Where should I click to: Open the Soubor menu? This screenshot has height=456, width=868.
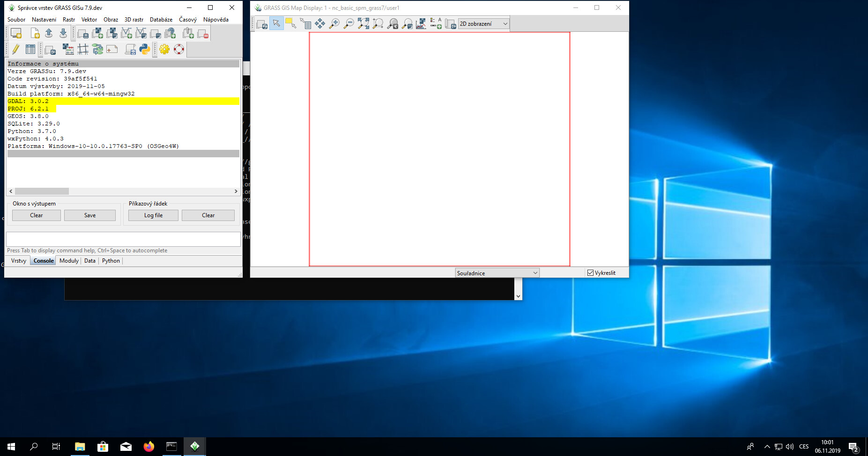coord(16,20)
